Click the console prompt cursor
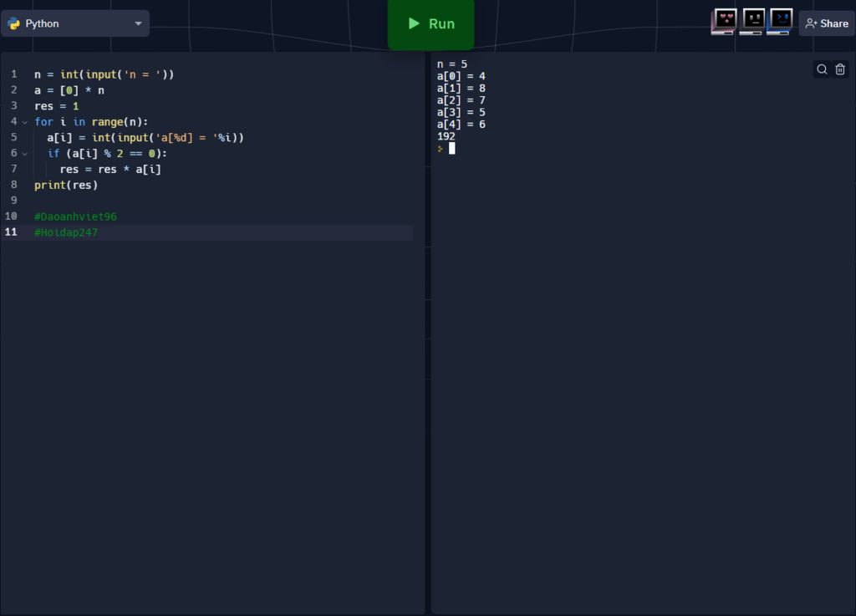The image size is (856, 616). click(451, 149)
